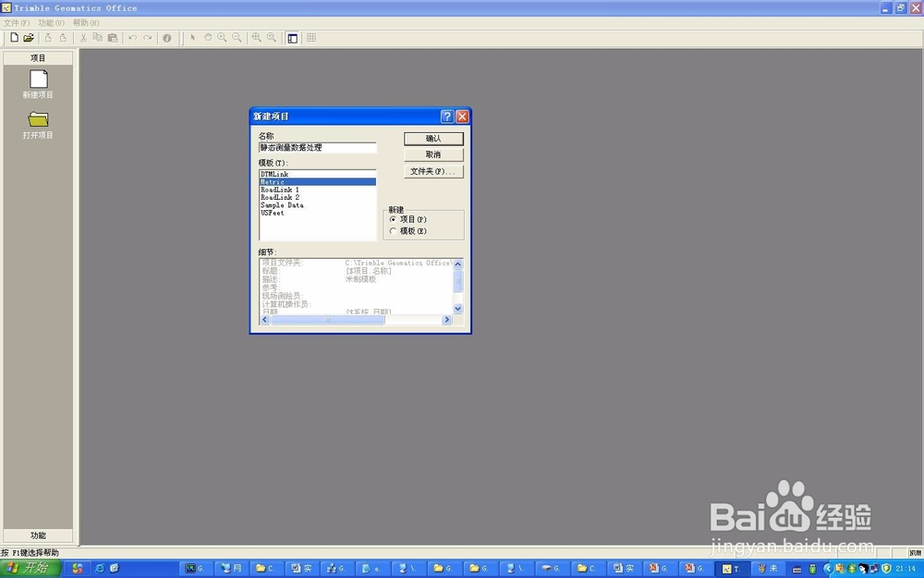Close the 新建项目 dialog
The image size is (924, 578).
click(x=463, y=117)
